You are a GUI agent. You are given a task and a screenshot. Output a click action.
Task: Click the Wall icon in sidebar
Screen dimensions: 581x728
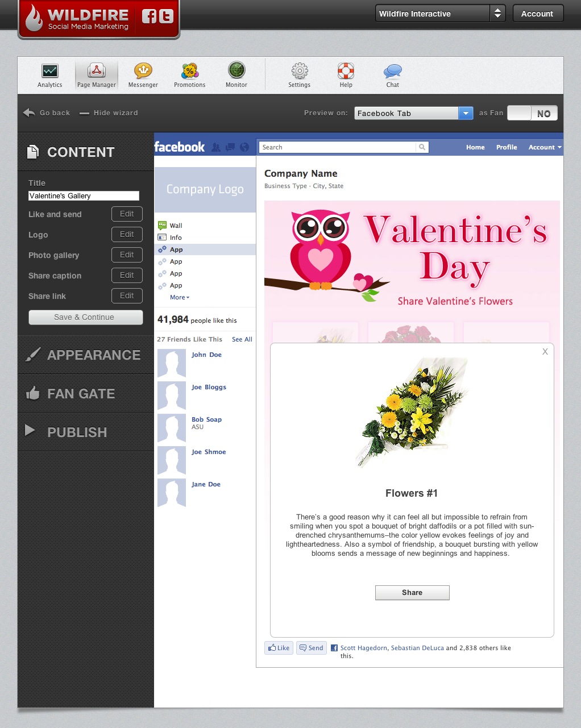pos(162,226)
